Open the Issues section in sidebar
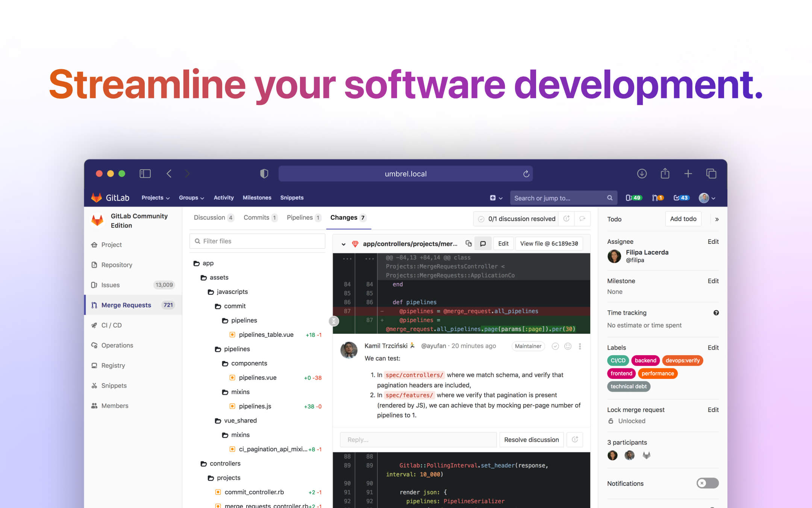This screenshot has height=508, width=812. 110,285
